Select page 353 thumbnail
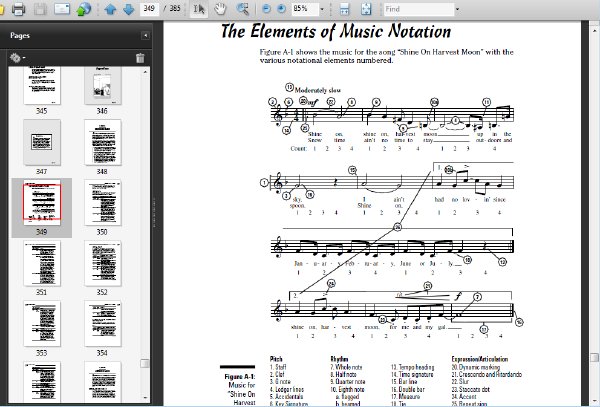Image resolution: width=600 pixels, height=407 pixels. [42, 324]
